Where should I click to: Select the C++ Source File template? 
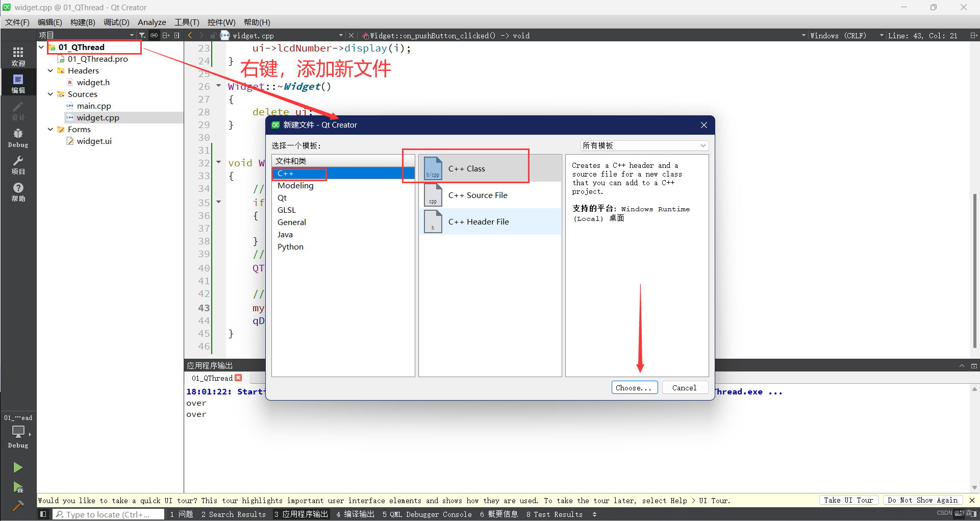(490, 195)
